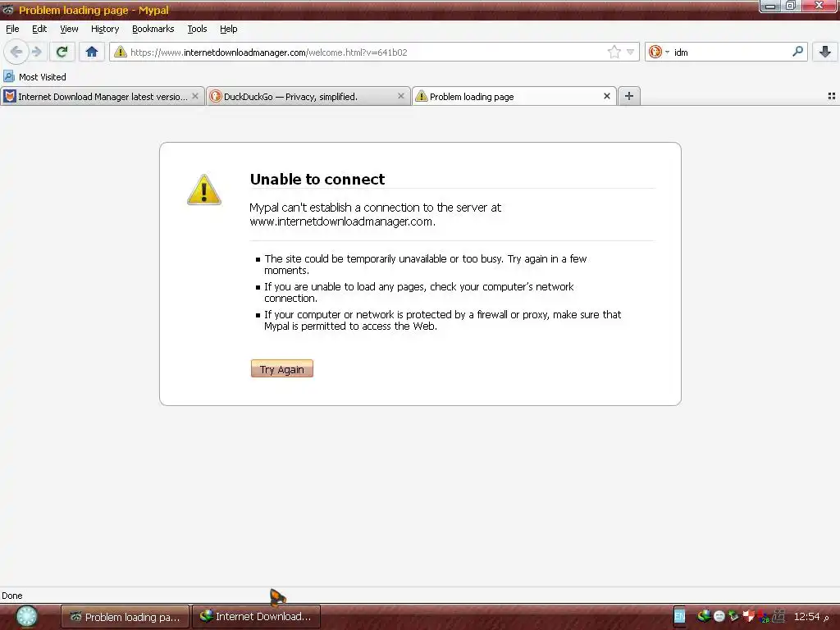Close the Internet Download Manager tab
The width and height of the screenshot is (840, 630).
tap(195, 96)
